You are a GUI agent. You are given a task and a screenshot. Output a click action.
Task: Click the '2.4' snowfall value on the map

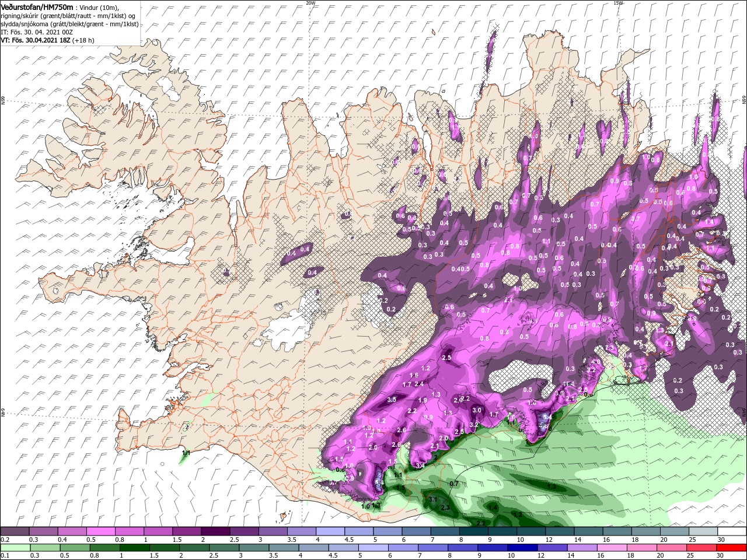tap(418, 383)
